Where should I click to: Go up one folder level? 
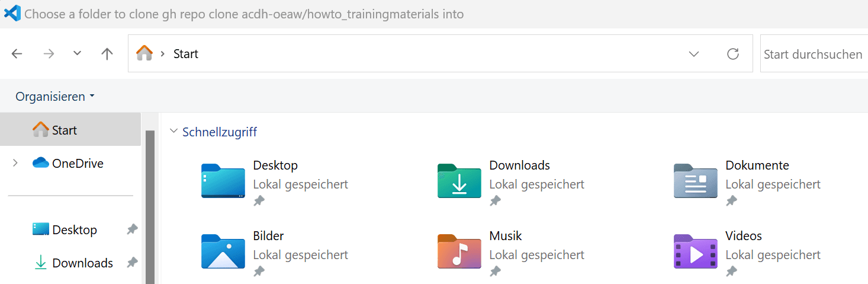pos(107,54)
